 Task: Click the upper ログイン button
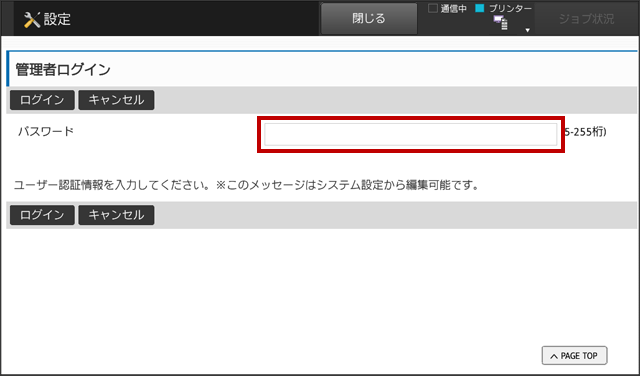(x=42, y=100)
